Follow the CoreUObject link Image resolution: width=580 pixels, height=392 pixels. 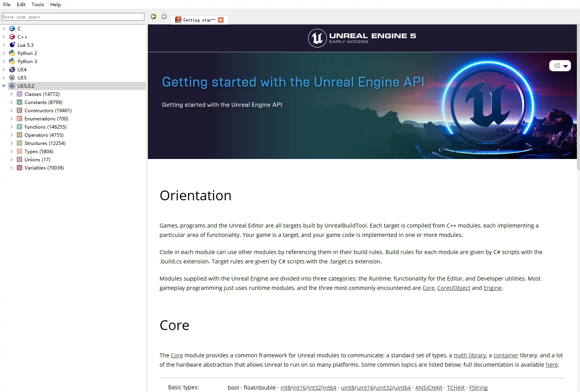[x=453, y=288]
